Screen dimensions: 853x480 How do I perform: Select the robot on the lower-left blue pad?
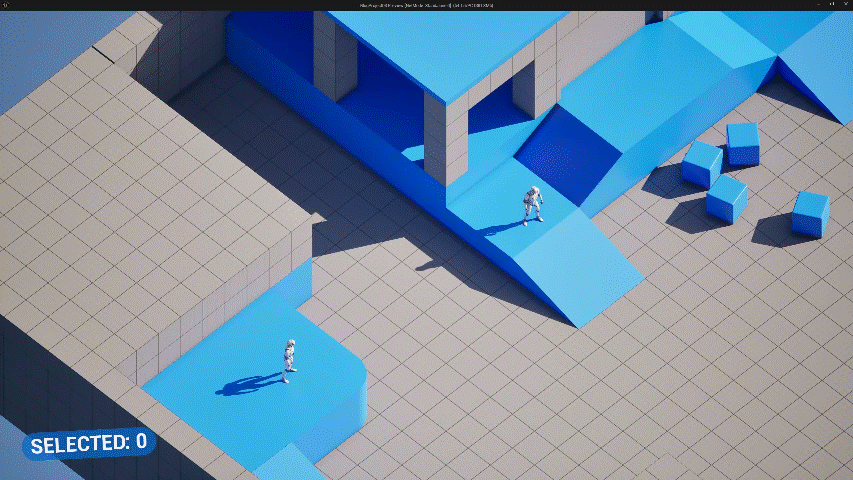[289, 360]
